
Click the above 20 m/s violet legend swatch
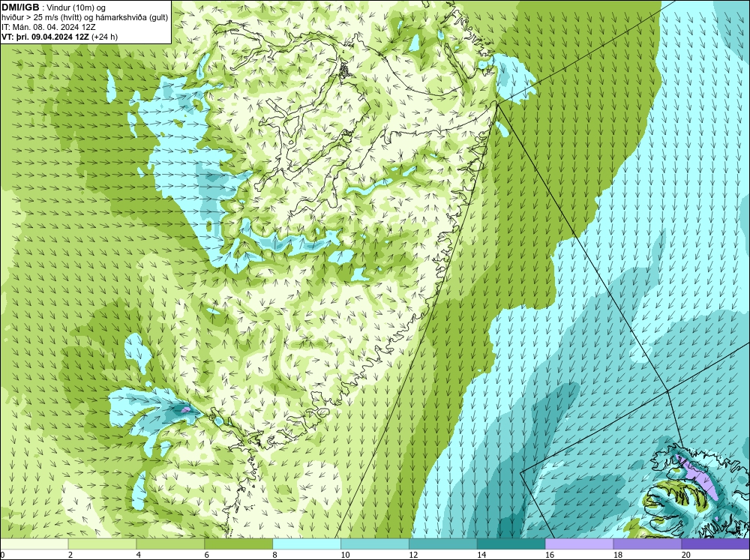point(715,544)
